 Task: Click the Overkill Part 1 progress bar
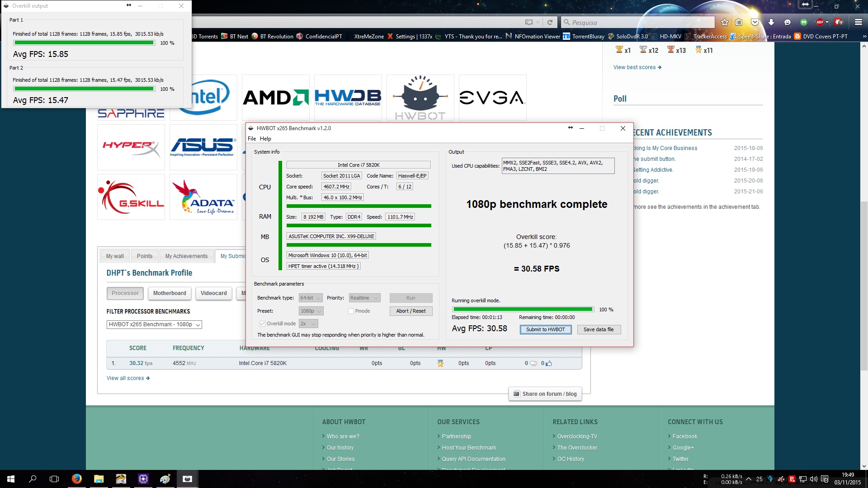[84, 43]
